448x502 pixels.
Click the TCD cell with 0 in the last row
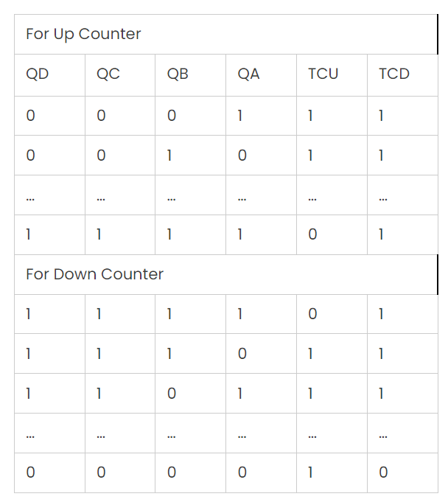tap(402, 473)
